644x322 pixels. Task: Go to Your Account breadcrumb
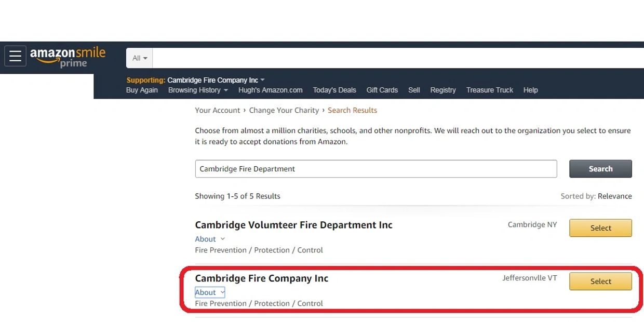[218, 110]
